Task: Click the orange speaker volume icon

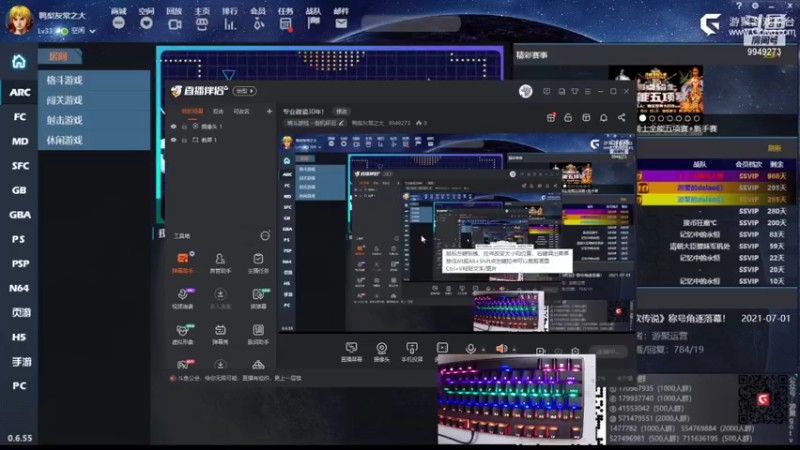Action: point(502,348)
